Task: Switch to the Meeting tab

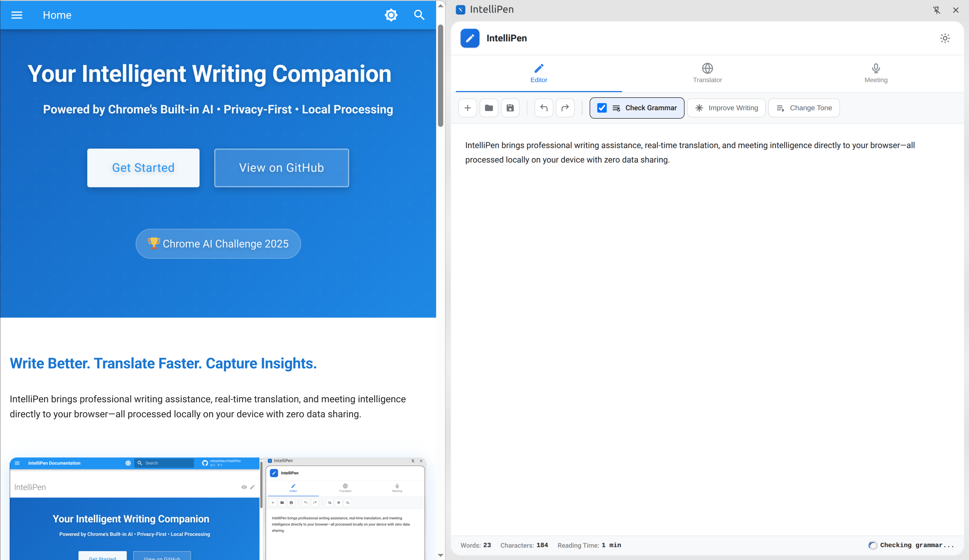Action: tap(876, 73)
